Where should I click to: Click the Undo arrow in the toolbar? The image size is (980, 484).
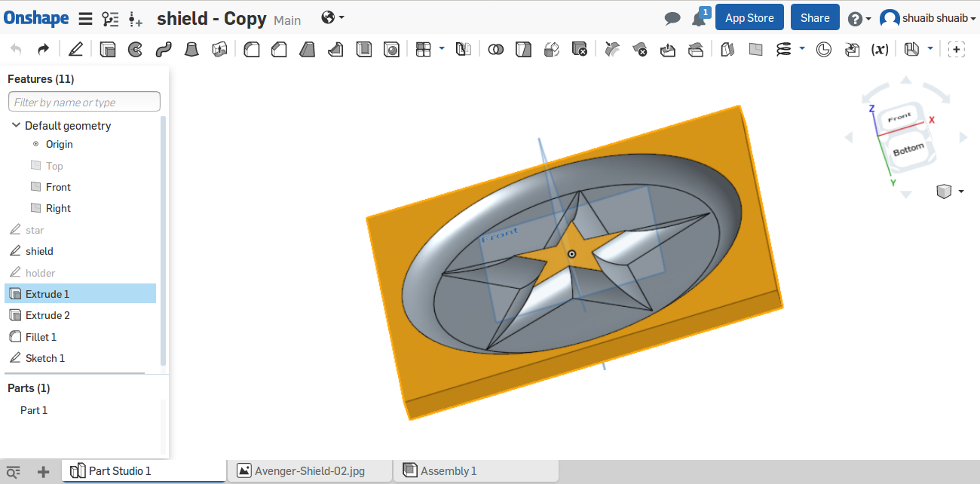pos(16,50)
